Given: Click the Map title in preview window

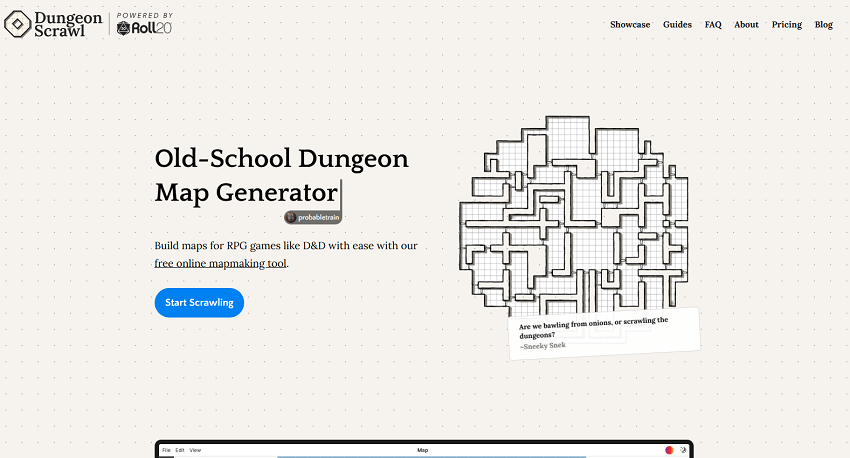Looking at the screenshot, I should (422, 451).
